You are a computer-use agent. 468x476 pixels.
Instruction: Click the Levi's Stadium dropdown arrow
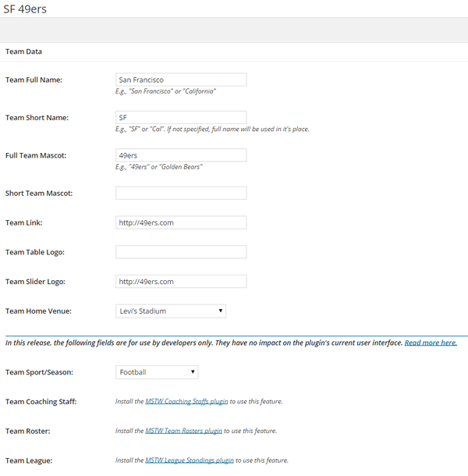click(x=221, y=311)
